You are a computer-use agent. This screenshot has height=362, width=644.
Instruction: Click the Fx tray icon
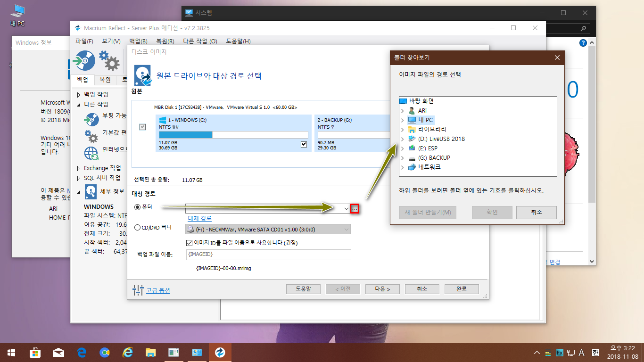coord(560,353)
